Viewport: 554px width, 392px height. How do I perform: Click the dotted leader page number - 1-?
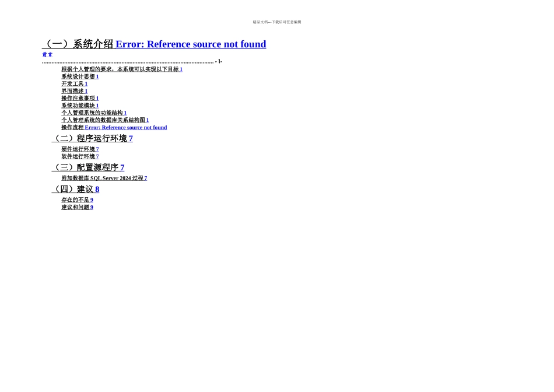[x=219, y=61]
